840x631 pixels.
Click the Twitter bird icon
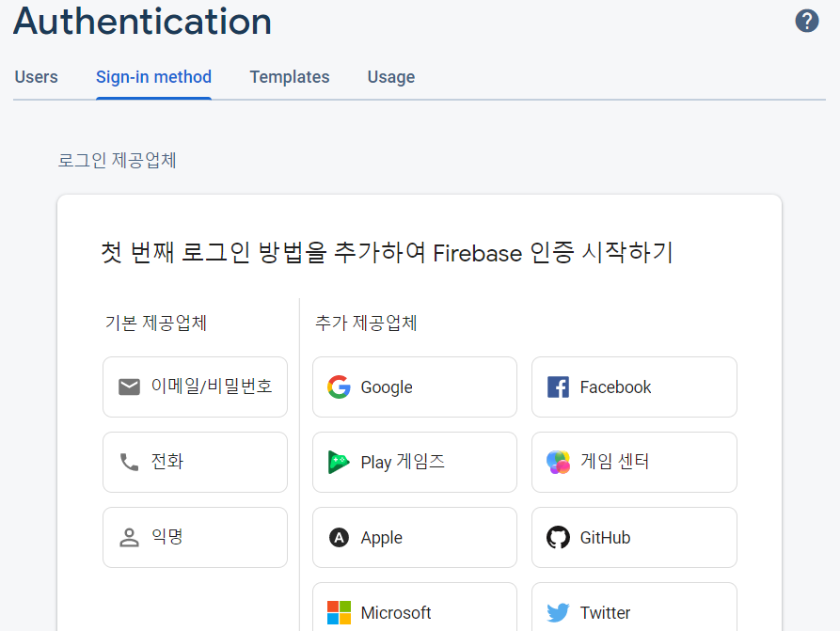point(558,612)
